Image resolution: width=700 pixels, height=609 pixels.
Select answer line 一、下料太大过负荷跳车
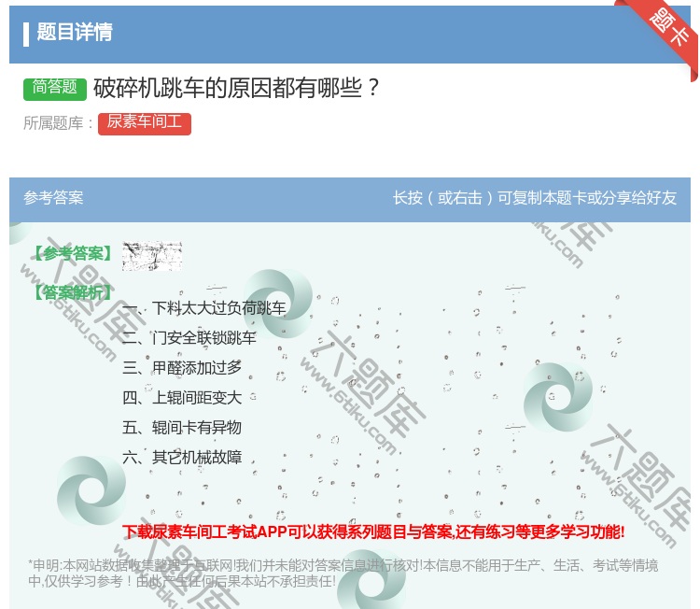(x=204, y=308)
